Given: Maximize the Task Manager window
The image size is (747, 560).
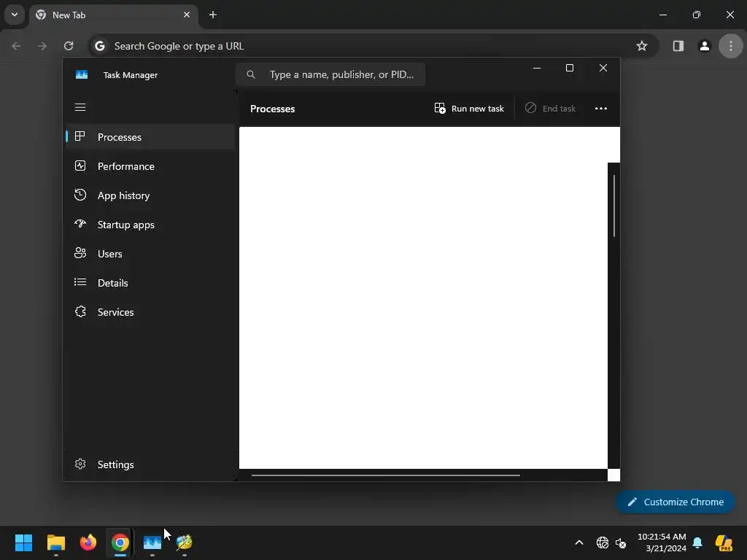Looking at the screenshot, I should (570, 68).
